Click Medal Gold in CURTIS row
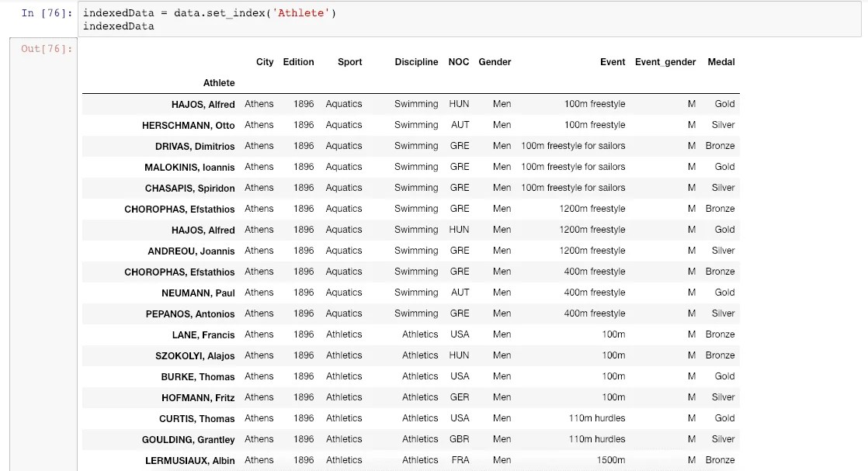868x471 pixels. tap(724, 418)
